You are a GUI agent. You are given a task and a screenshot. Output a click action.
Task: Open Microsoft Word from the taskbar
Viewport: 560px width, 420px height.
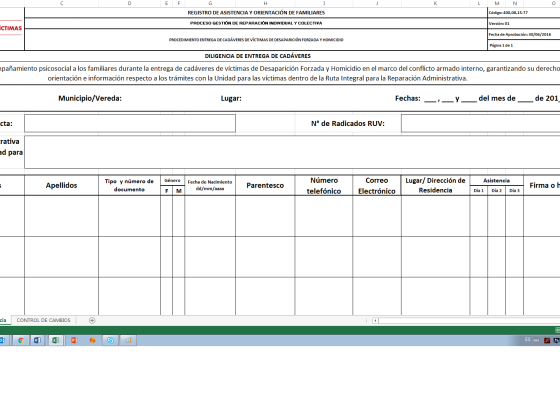[x=37, y=340]
